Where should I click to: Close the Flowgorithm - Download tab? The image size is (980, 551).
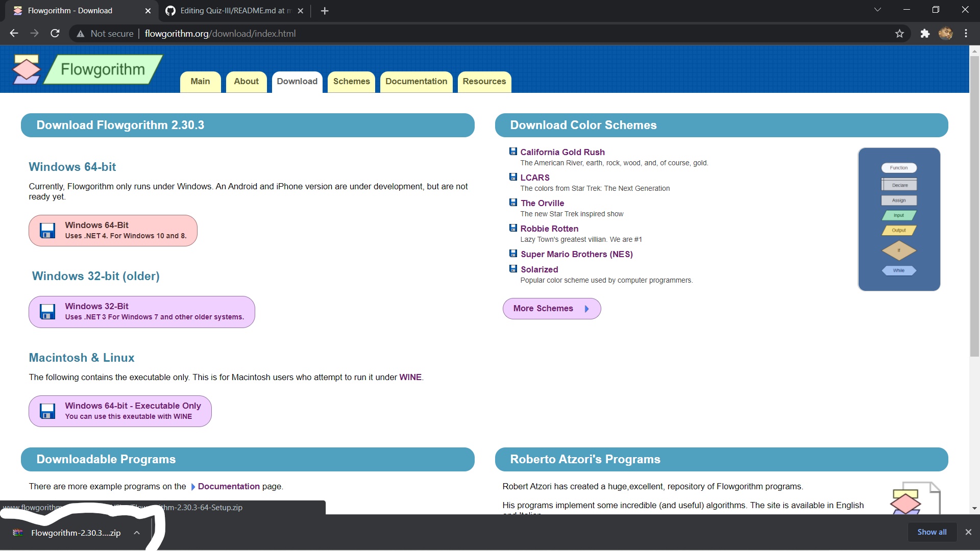click(148, 11)
